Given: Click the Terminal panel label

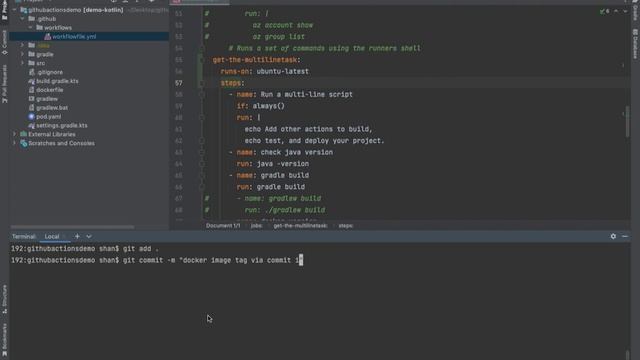Looking at the screenshot, I should tap(24, 237).
